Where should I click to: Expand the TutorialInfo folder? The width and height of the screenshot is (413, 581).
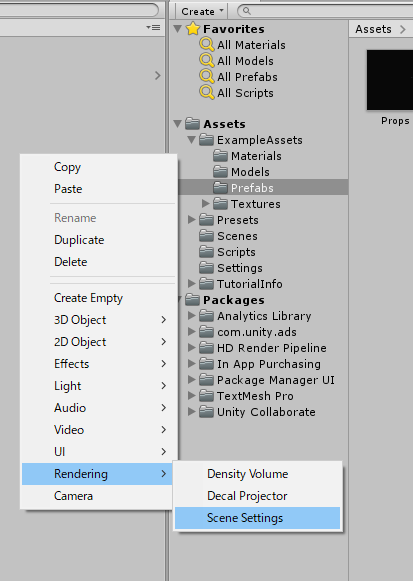click(x=191, y=283)
